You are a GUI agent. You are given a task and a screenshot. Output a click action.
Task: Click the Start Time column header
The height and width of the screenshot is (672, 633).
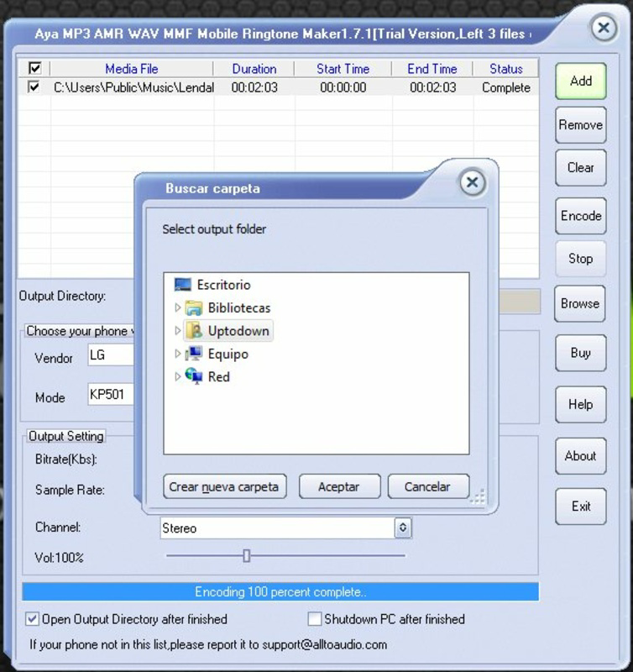(x=343, y=69)
